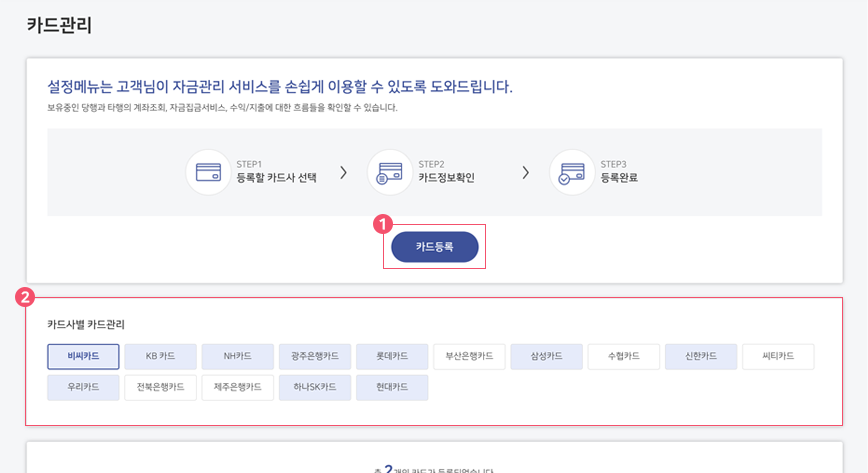
Task: Click the chevron arrow after STEP2
Action: pos(525,173)
